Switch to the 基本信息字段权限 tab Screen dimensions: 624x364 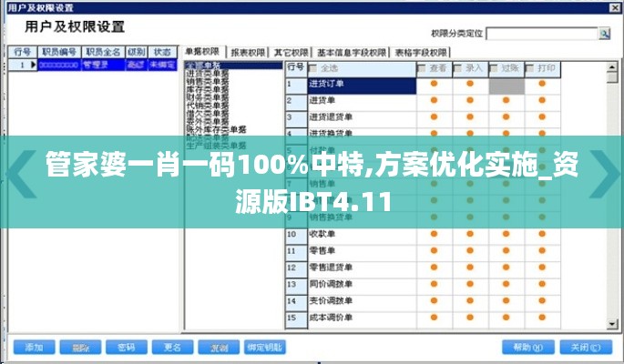(x=352, y=52)
